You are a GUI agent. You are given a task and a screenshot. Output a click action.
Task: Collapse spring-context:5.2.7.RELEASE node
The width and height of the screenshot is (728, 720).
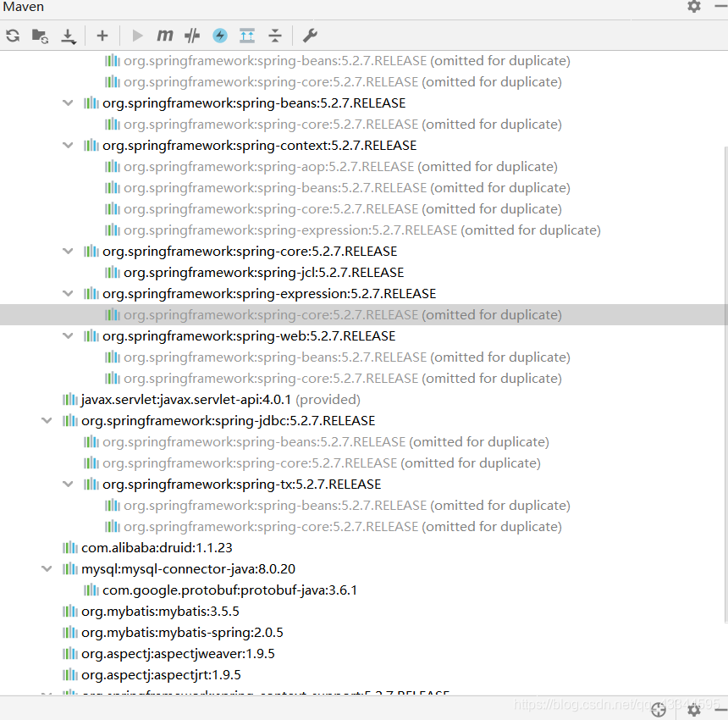[x=68, y=146]
